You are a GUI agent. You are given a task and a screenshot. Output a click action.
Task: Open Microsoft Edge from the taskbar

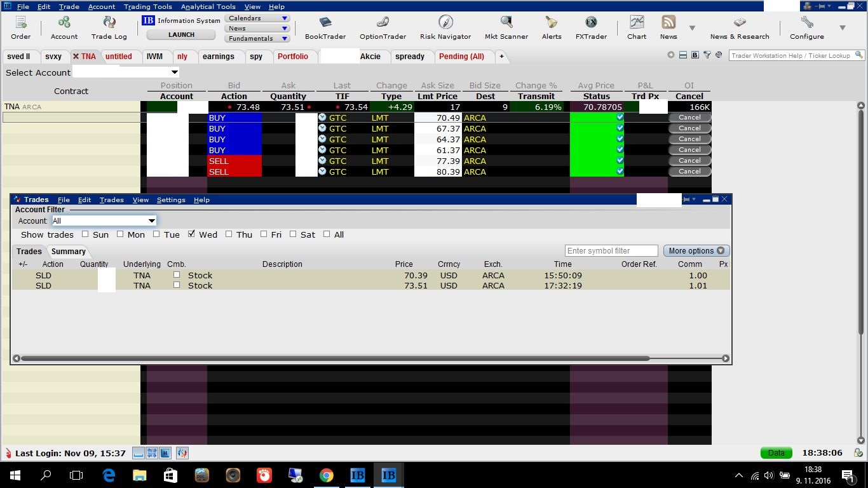click(x=109, y=475)
